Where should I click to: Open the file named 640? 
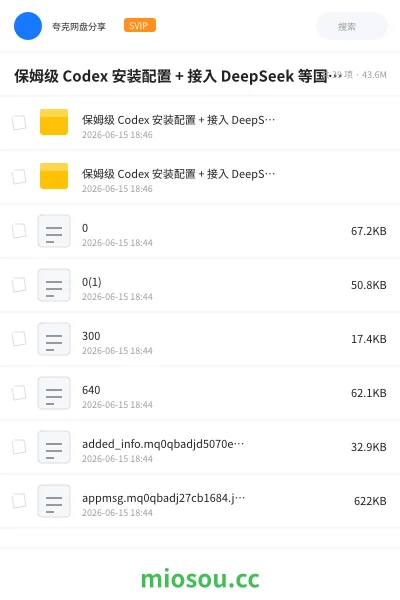pyautogui.click(x=91, y=390)
